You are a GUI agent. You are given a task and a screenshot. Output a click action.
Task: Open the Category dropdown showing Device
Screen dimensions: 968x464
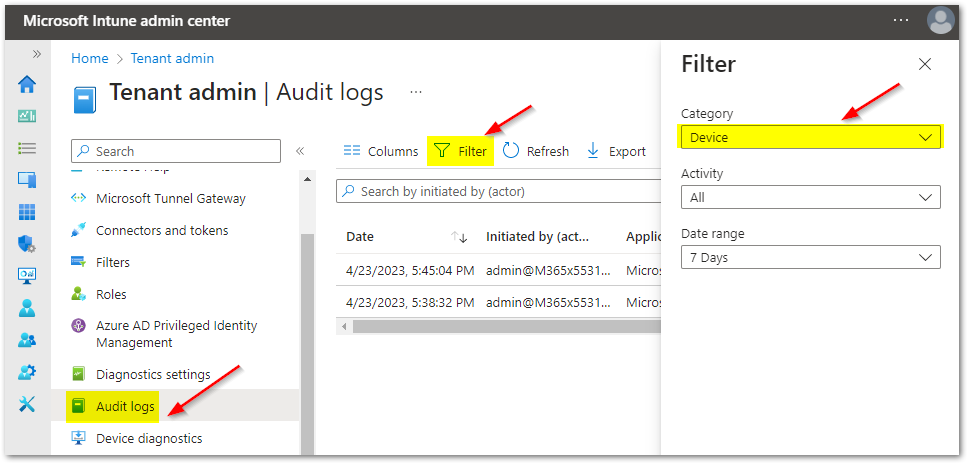(x=811, y=137)
